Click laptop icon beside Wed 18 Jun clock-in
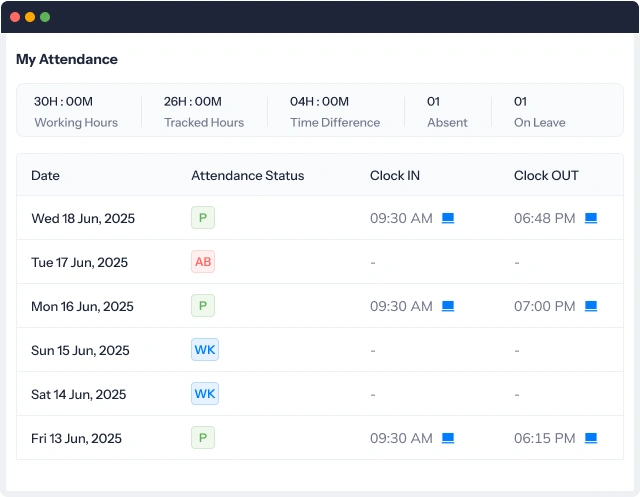This screenshot has width=640, height=497. 448,218
